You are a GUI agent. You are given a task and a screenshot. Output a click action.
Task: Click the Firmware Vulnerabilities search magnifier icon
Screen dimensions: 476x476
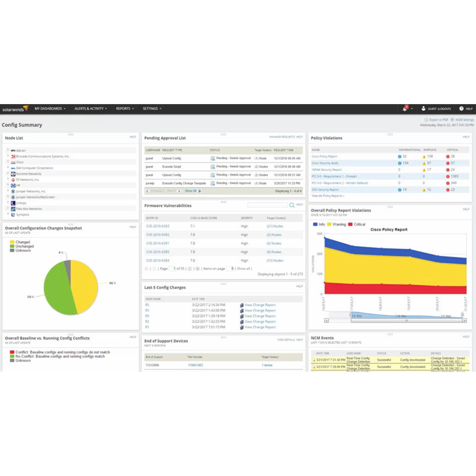(292, 205)
